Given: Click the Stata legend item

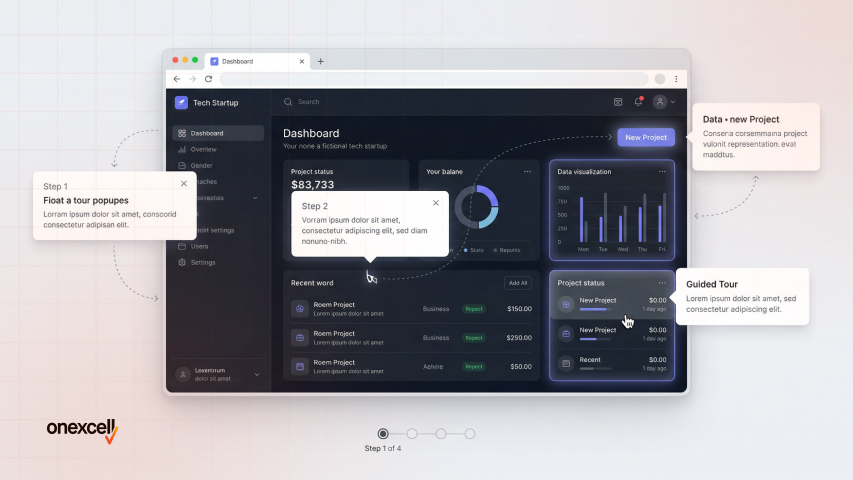Looking at the screenshot, I should 473,250.
